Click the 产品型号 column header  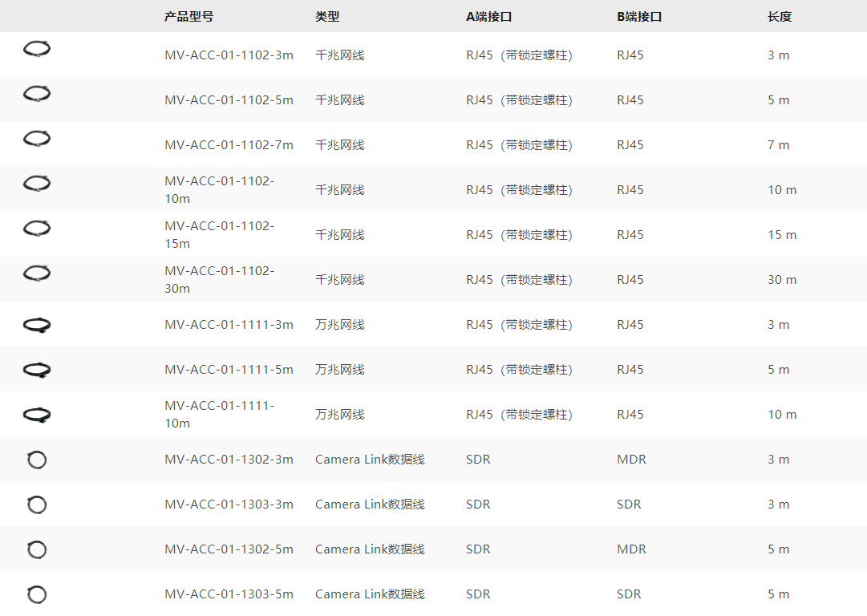[x=188, y=16]
